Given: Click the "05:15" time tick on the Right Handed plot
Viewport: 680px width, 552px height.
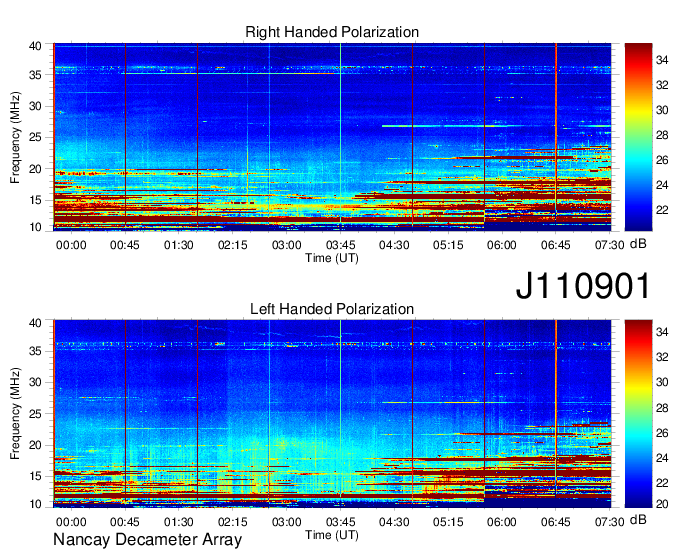Looking at the screenshot, I should 448,245.
